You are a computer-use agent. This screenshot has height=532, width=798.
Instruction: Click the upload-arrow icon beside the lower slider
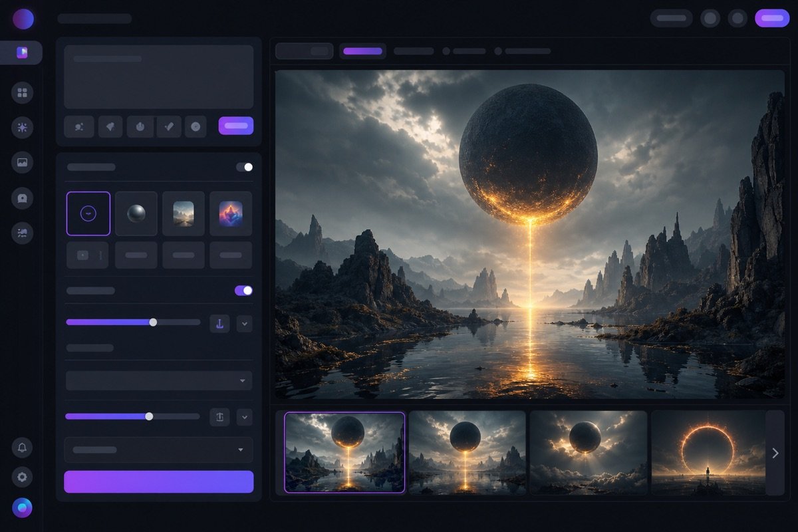[x=219, y=417]
